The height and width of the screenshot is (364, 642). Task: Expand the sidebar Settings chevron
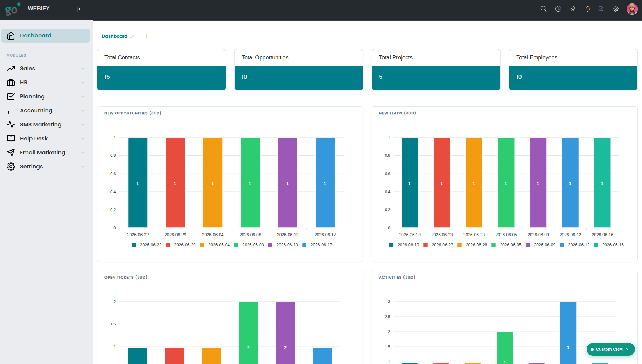tap(83, 167)
